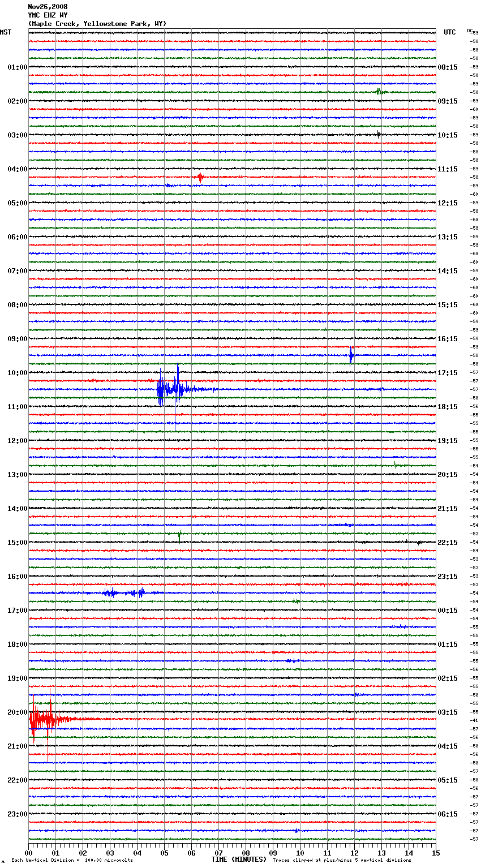Click the 15 minute tick label
Image resolution: width=481 pixels, height=868 pixels.
click(436, 853)
